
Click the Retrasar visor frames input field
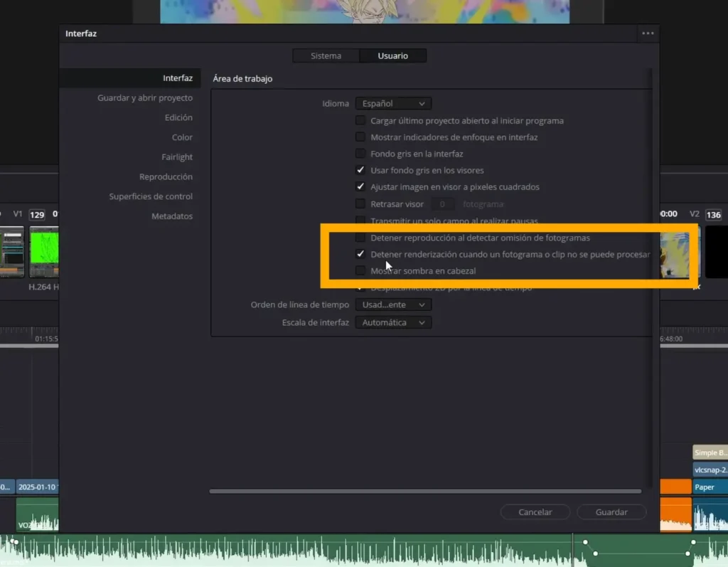coord(442,204)
